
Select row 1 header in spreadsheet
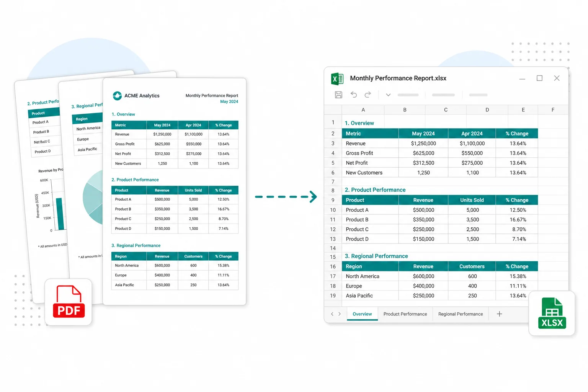[x=333, y=122]
